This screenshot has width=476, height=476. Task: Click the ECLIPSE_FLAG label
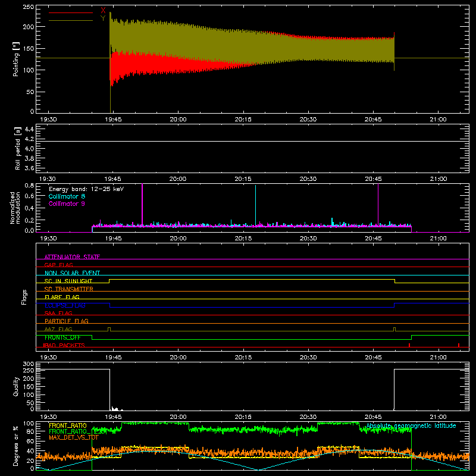click(65, 305)
